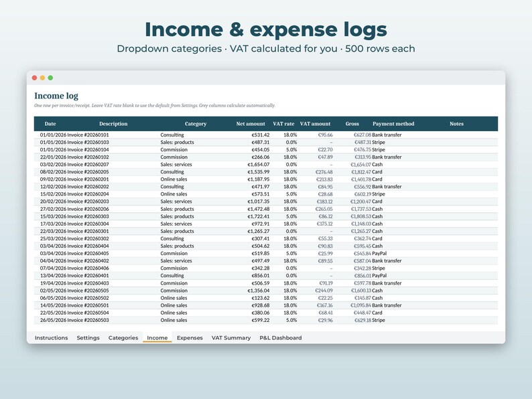Screen dimensions: 532x399
Task: Click the green maximize window dot
Action: [x=50, y=78]
